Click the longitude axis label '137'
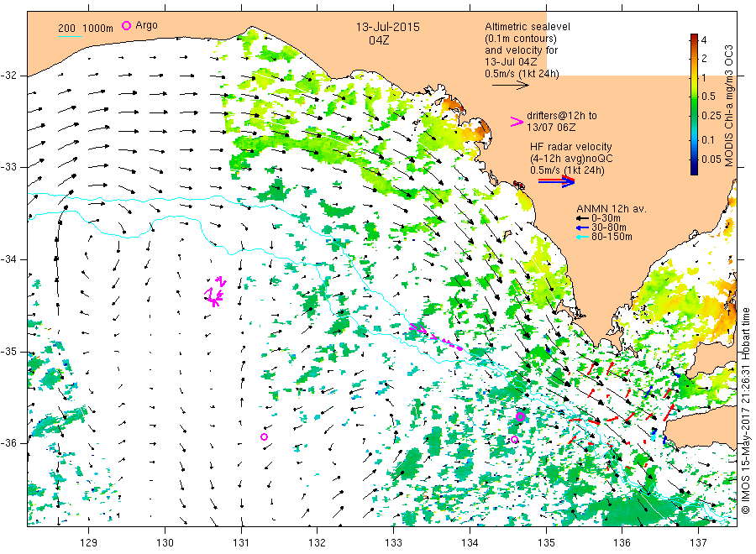The height and width of the screenshot is (554, 756). (699, 543)
